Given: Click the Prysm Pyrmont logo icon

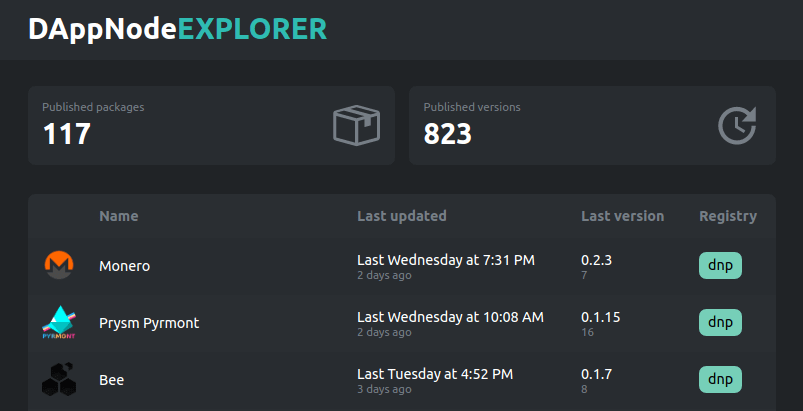Looking at the screenshot, I should coord(59,323).
